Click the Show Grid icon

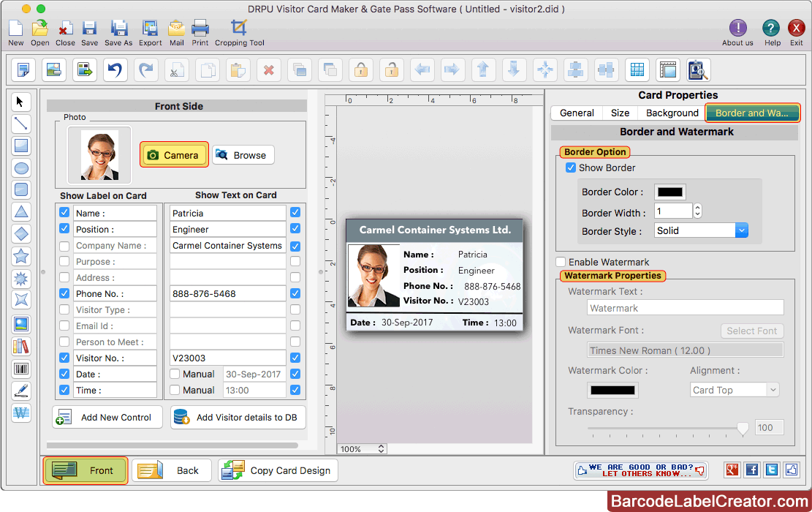[637, 69]
